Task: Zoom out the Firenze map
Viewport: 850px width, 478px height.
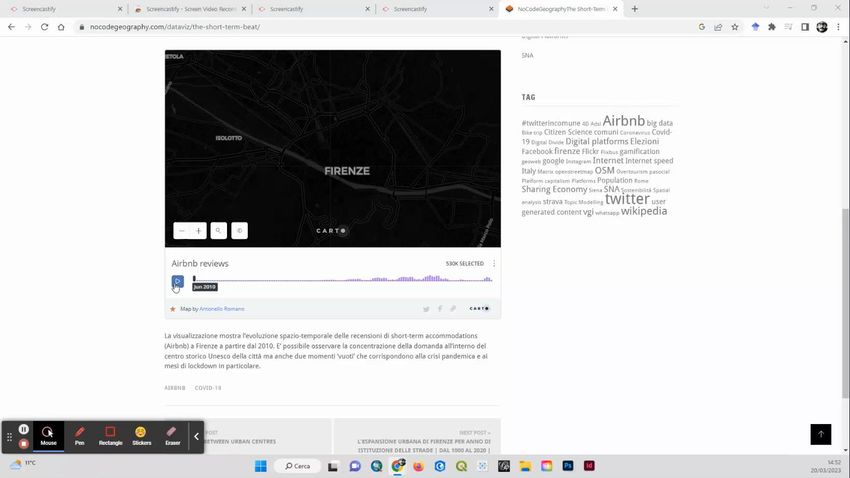Action: [x=182, y=231]
